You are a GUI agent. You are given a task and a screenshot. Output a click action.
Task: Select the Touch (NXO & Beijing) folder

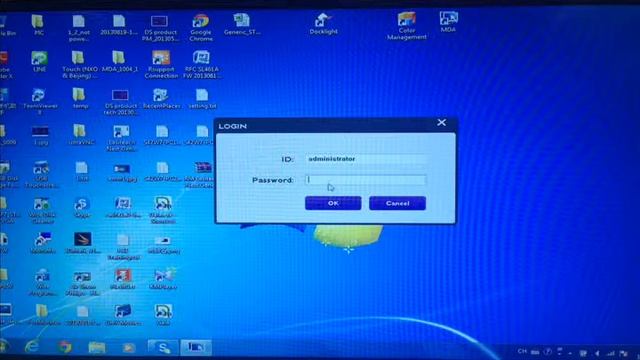[x=80, y=64]
